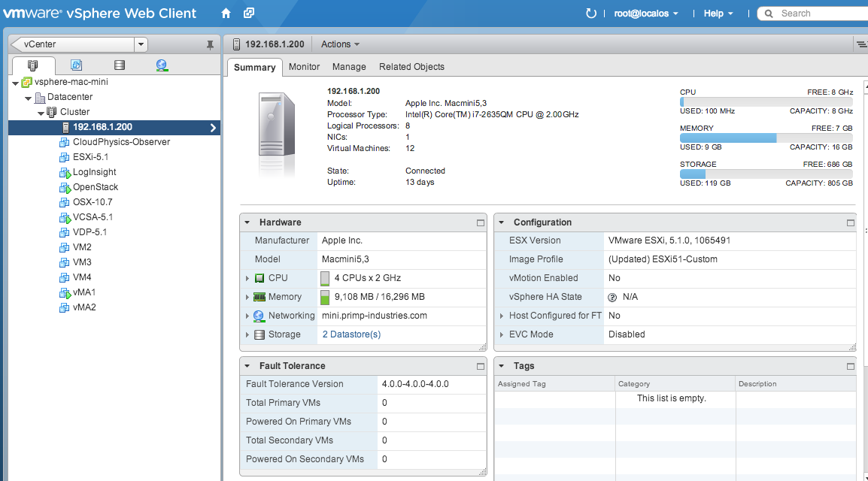The image size is (868, 481).
Task: Open the 2 Datastore(s) link
Action: (x=351, y=334)
